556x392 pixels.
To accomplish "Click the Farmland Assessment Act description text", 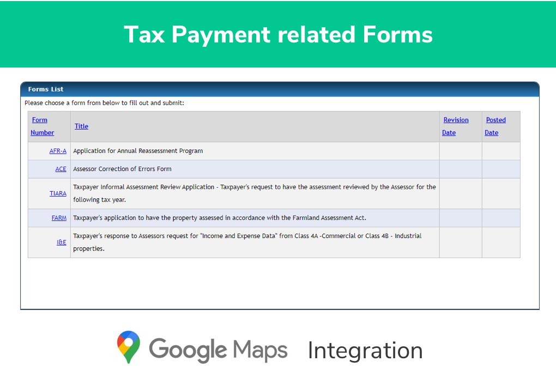I will point(220,218).
